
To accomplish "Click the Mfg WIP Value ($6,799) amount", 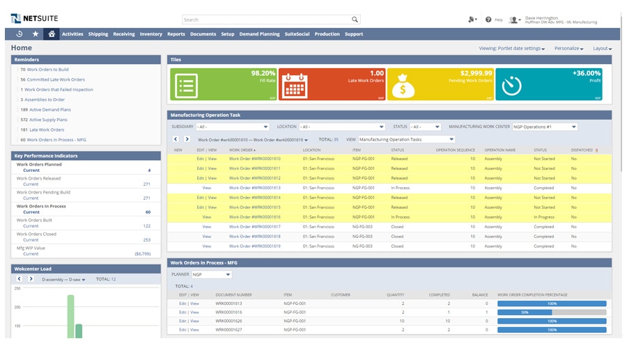I will pos(142,254).
